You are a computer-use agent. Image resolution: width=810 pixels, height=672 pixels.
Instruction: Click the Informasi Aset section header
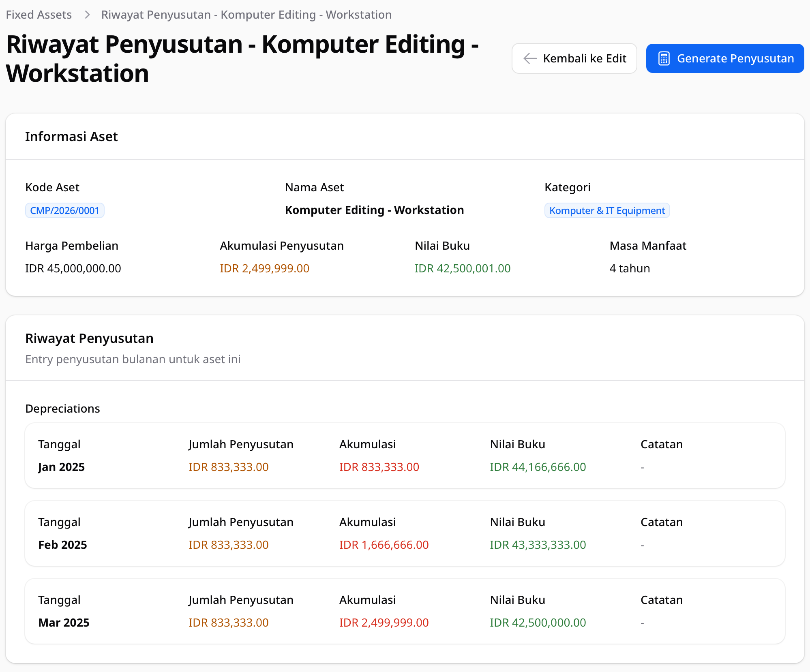pos(71,137)
